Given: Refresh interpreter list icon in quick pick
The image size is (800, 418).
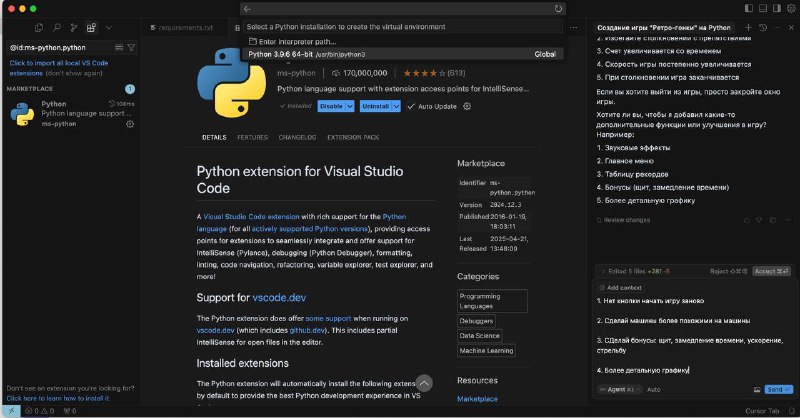Looking at the screenshot, I should [x=558, y=9].
